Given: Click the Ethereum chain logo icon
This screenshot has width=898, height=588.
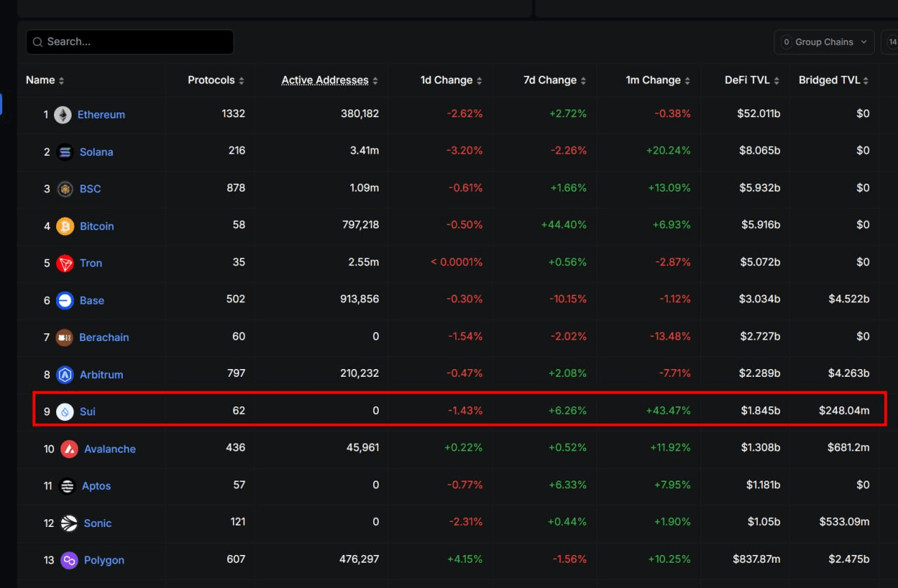Looking at the screenshot, I should (63, 115).
